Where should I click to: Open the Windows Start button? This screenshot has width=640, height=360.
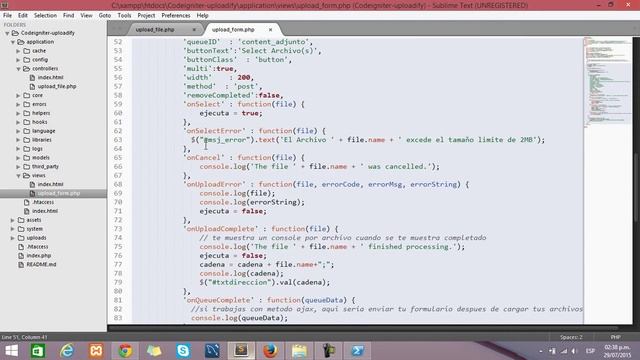click(x=11, y=351)
